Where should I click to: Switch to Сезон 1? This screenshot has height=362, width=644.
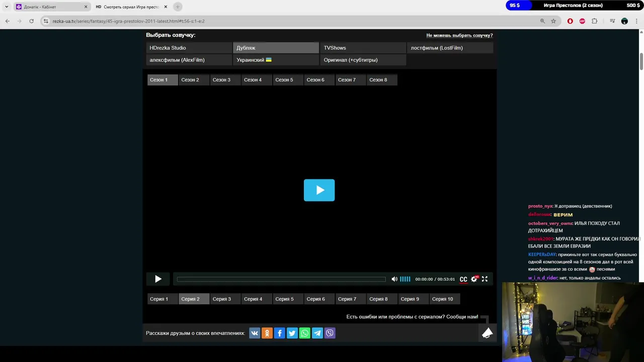click(163, 80)
